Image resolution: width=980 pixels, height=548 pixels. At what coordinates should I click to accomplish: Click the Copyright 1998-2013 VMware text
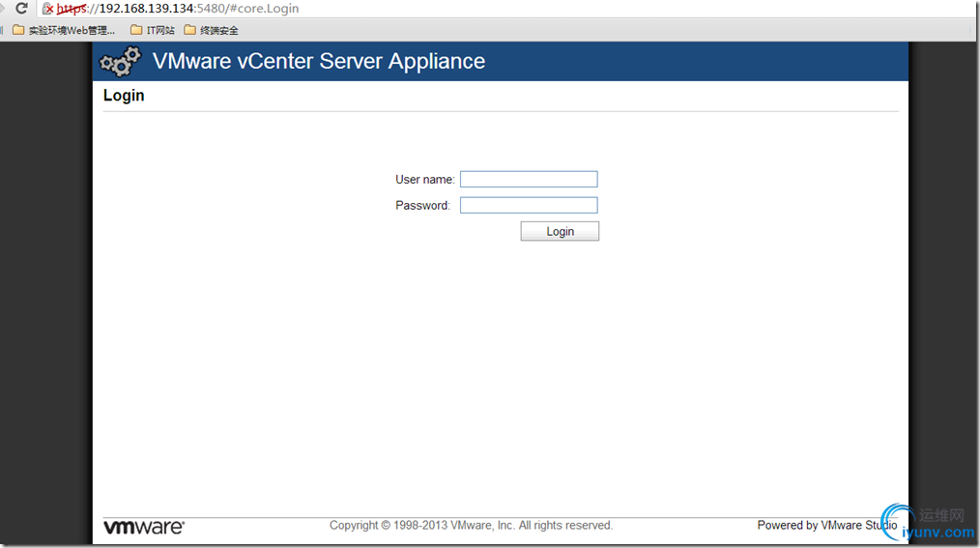pyautogui.click(x=472, y=526)
